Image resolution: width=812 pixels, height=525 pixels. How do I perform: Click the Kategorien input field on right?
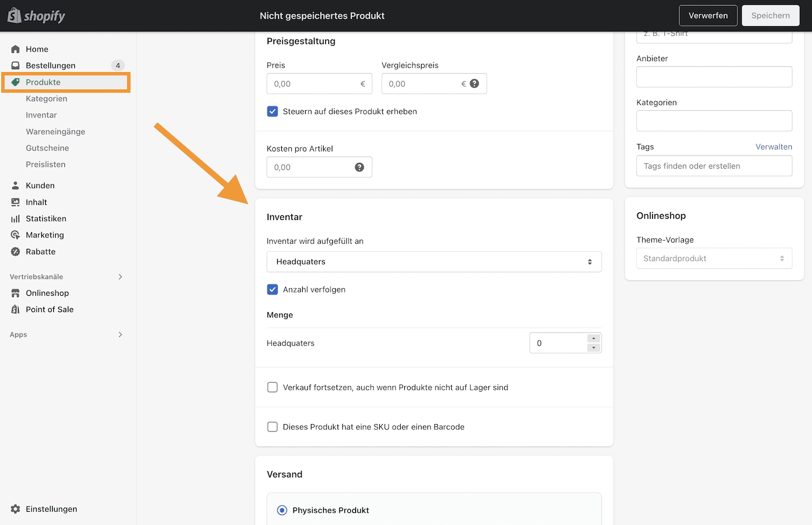(x=714, y=121)
